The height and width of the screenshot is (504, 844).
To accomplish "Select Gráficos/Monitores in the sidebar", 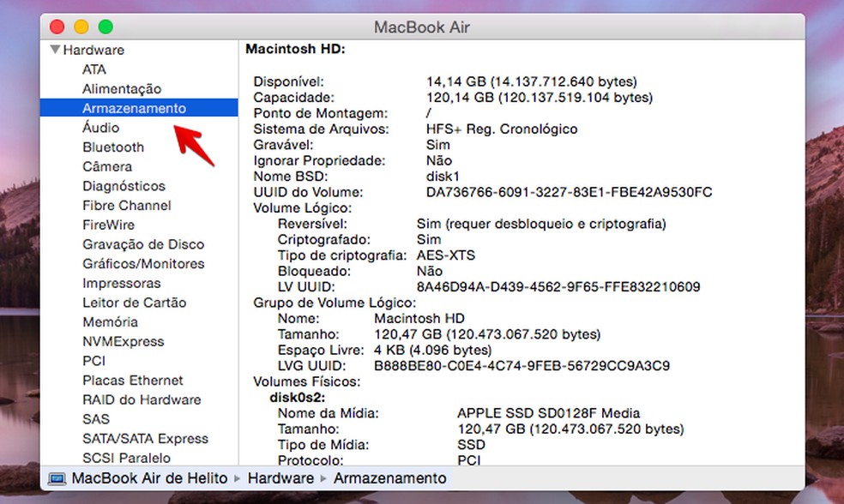I will click(x=143, y=263).
